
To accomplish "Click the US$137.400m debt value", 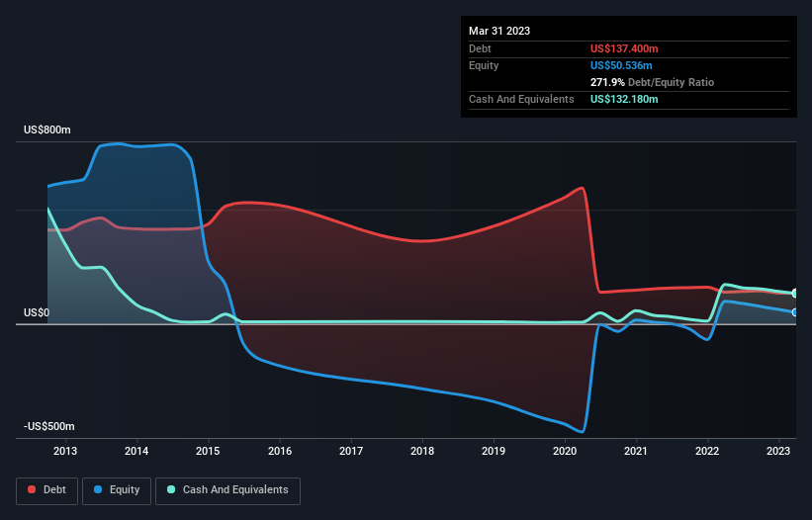I will point(624,48).
